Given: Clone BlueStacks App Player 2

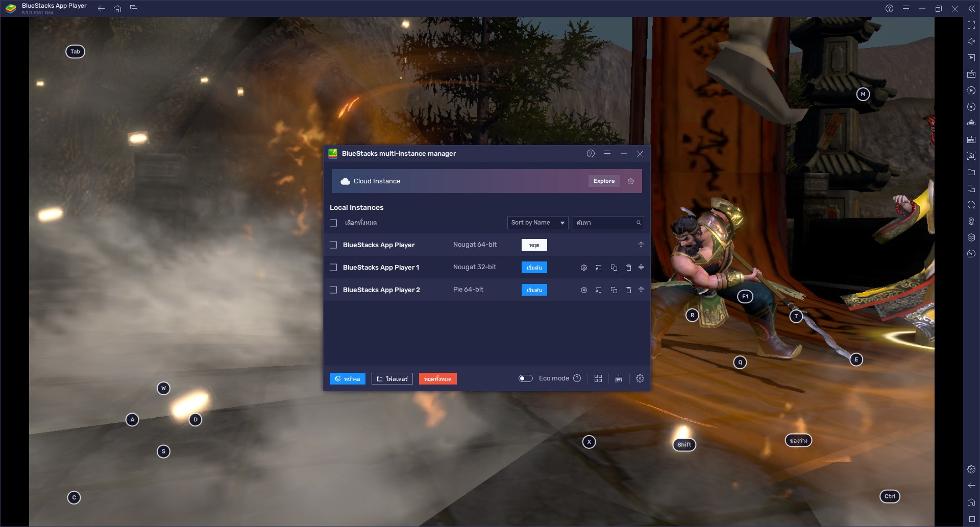Looking at the screenshot, I should point(614,290).
